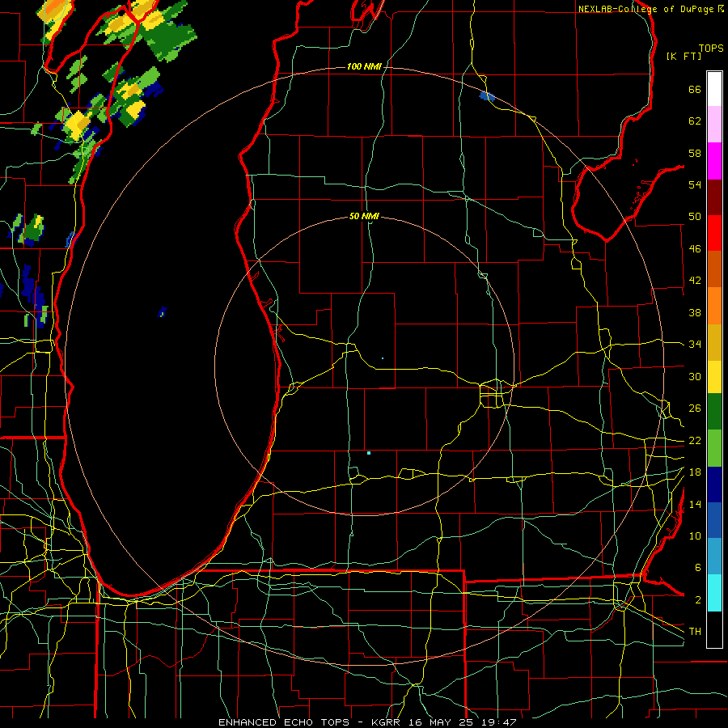Click the legend value 30
This screenshot has height=728, width=728.
coord(695,376)
